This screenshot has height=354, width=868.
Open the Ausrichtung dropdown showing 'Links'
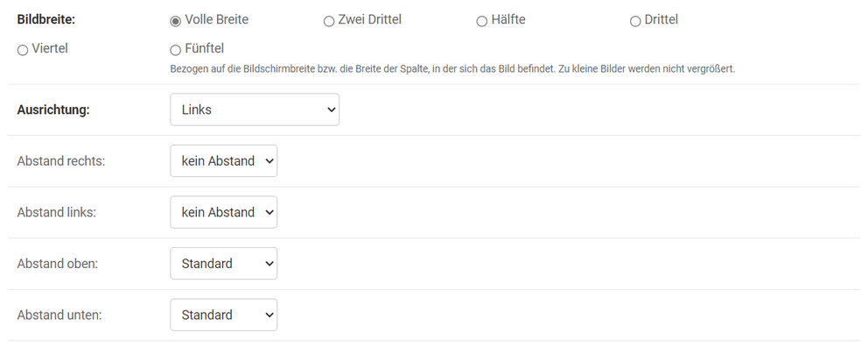point(254,110)
